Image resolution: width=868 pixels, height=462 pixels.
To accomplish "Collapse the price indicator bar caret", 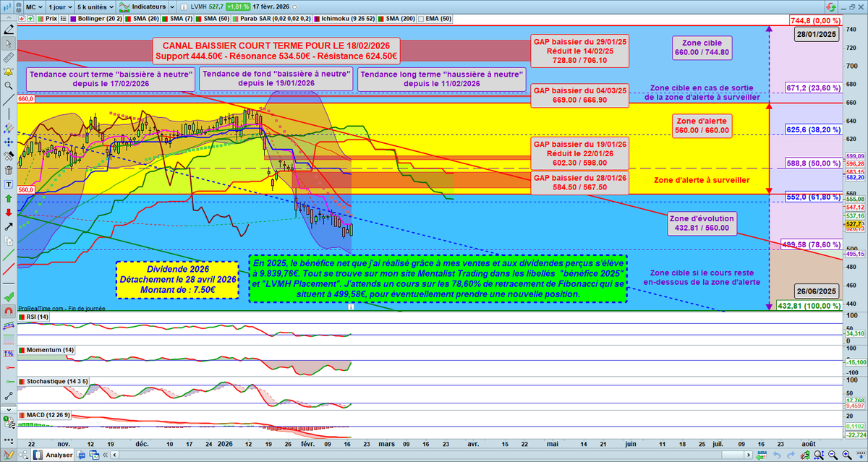I will point(9,18).
